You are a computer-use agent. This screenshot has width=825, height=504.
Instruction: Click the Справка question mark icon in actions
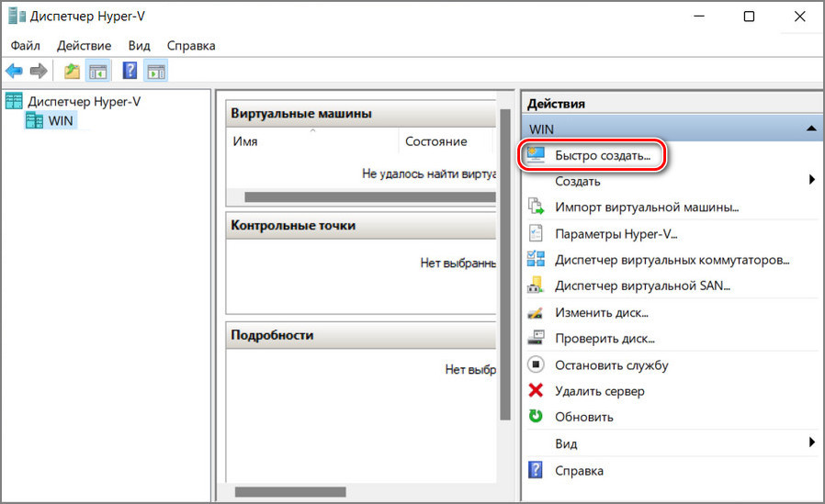[535, 469]
